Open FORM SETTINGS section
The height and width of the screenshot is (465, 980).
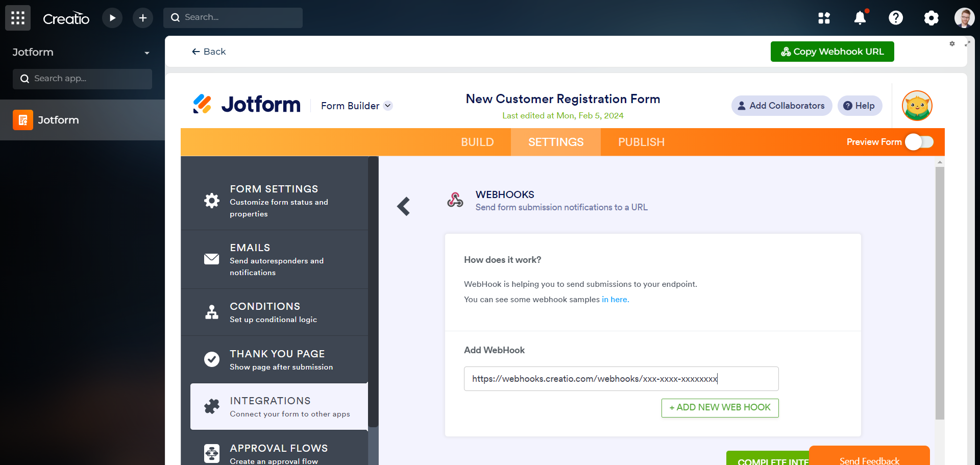tap(275, 201)
